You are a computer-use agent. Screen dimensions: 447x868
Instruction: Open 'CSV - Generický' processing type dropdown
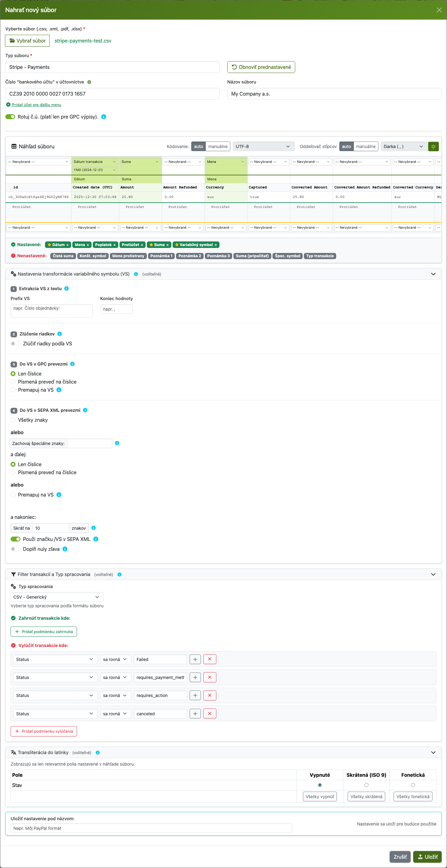(x=56, y=597)
